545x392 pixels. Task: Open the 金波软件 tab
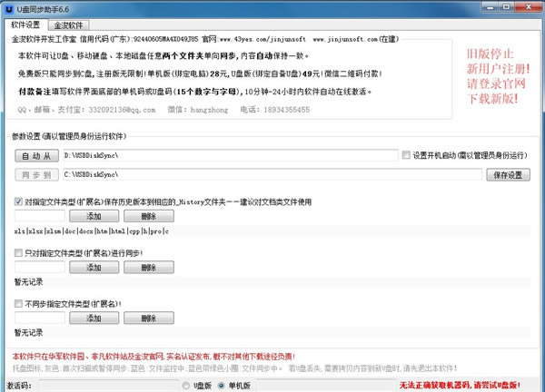click(x=69, y=25)
